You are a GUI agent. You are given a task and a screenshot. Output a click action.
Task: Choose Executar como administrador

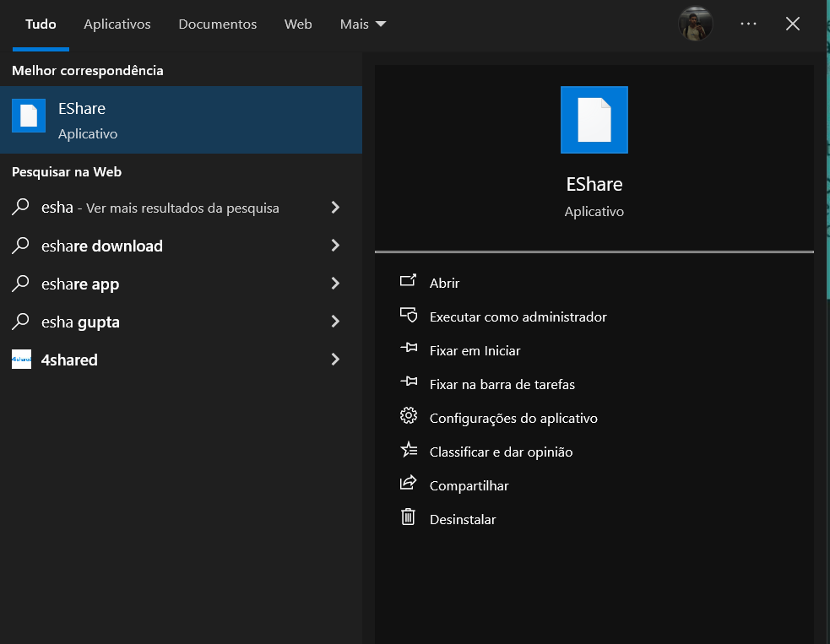pos(518,317)
